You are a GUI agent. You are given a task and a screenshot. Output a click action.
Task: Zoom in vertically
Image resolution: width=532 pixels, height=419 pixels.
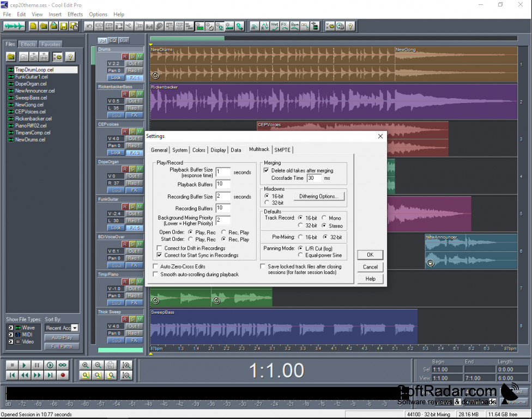pyautogui.click(x=126, y=365)
